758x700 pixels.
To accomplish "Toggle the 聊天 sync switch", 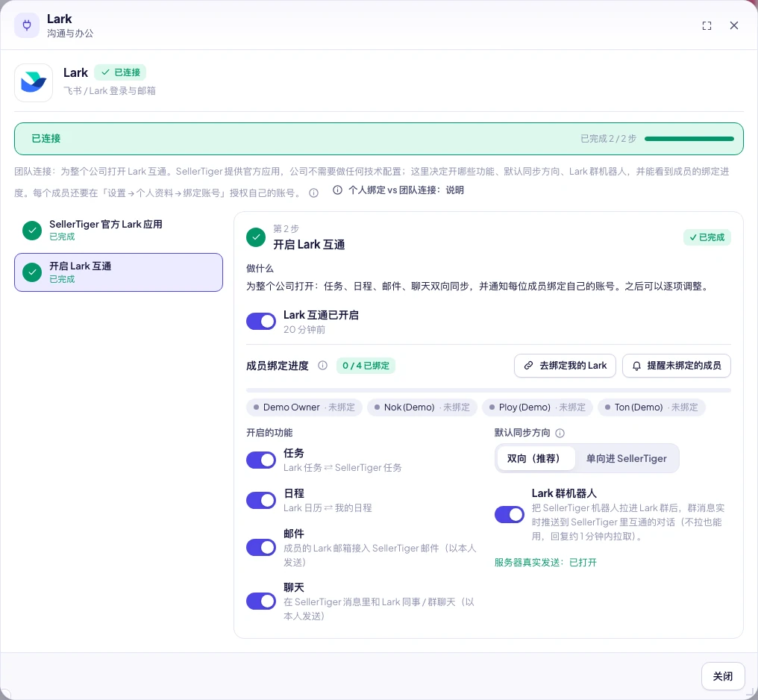I will click(261, 601).
